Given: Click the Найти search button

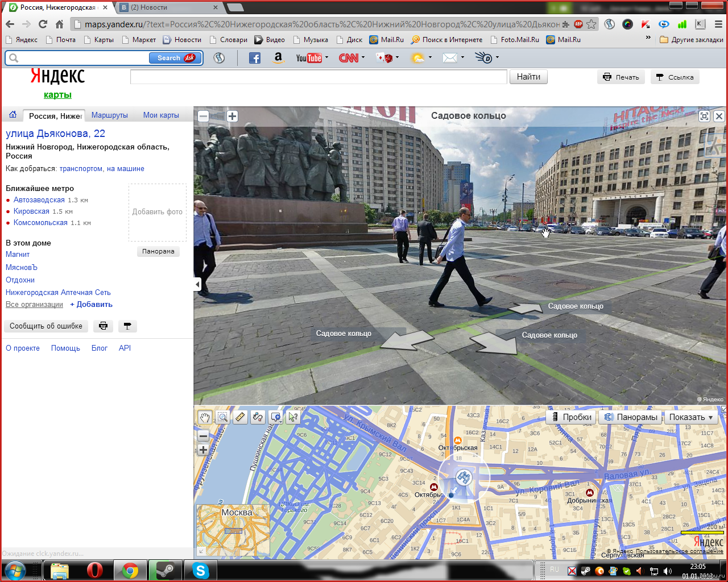Looking at the screenshot, I should (528, 77).
